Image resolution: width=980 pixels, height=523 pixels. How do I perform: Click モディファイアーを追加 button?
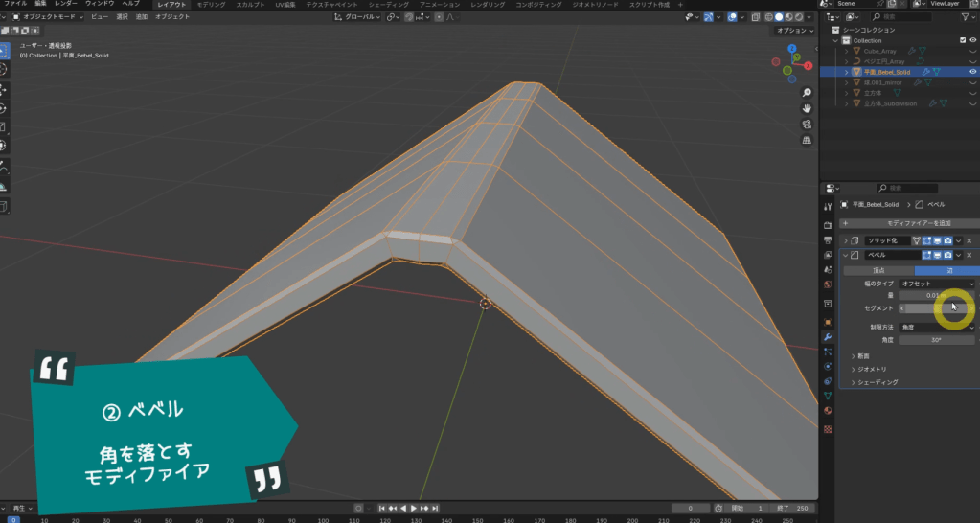click(906, 223)
